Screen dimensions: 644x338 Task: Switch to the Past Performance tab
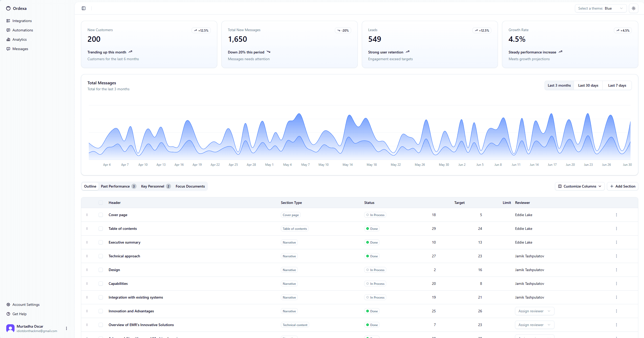[115, 186]
